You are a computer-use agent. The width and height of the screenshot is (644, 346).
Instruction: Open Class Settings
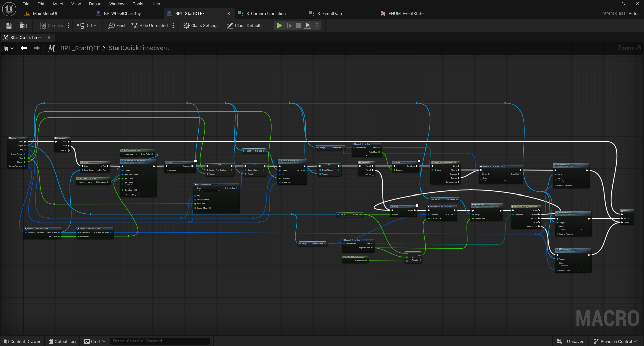[x=201, y=26]
